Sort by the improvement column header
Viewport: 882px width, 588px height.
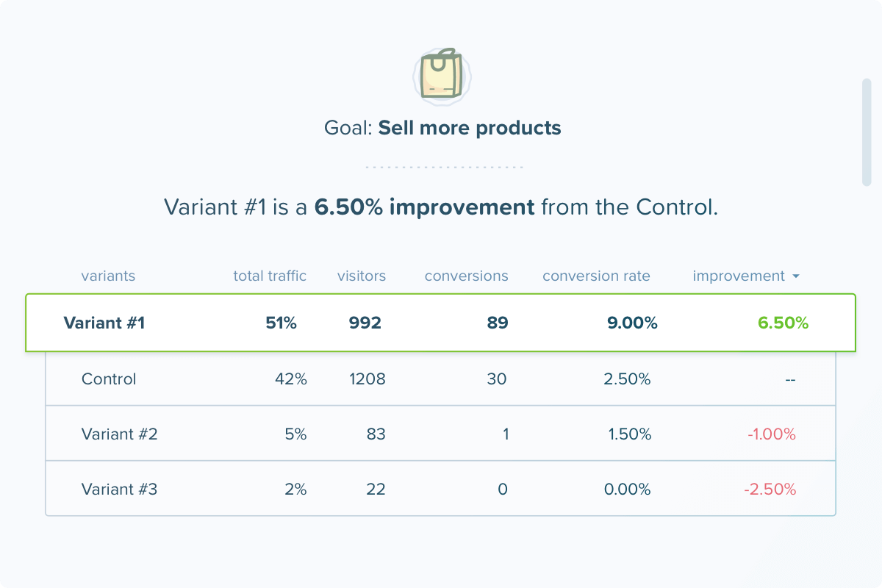click(738, 276)
